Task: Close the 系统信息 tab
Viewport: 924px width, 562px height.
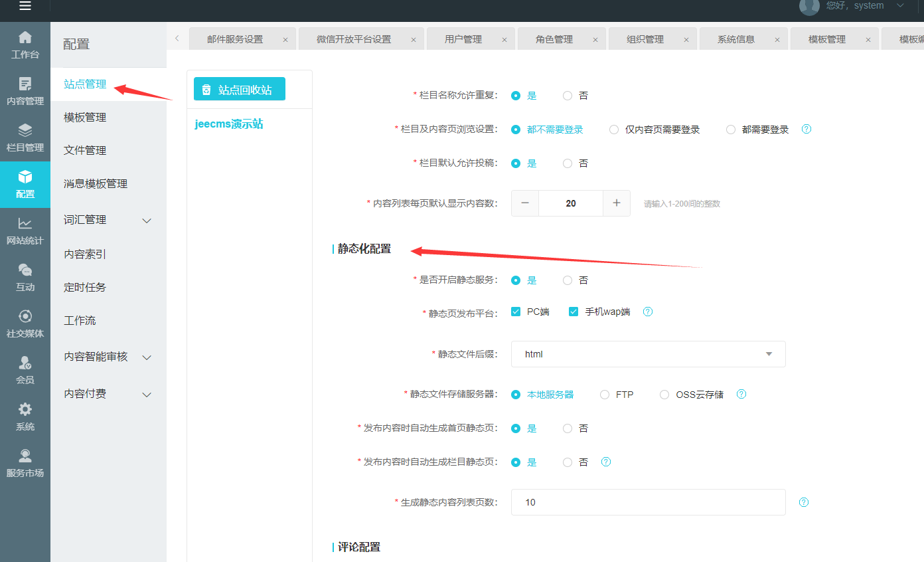Action: pyautogui.click(x=777, y=40)
